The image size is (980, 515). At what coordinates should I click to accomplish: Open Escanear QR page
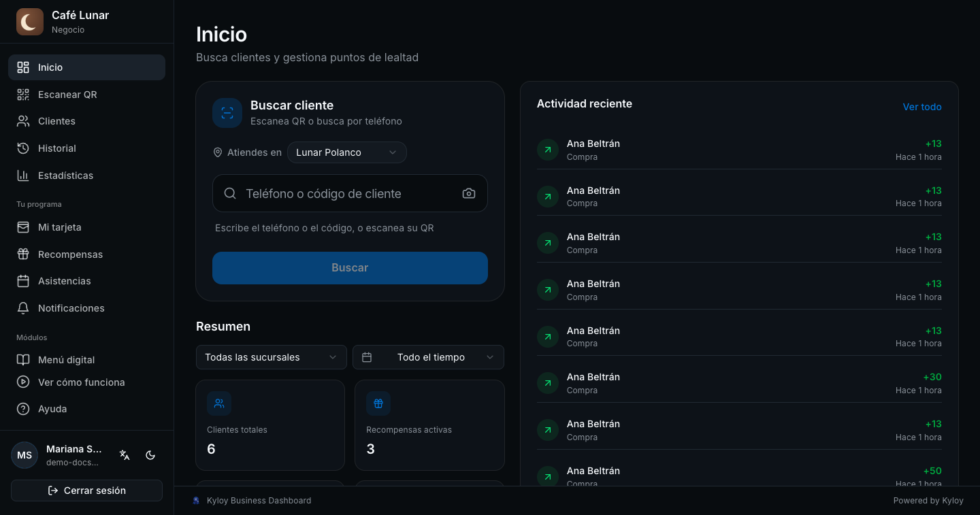click(86, 95)
